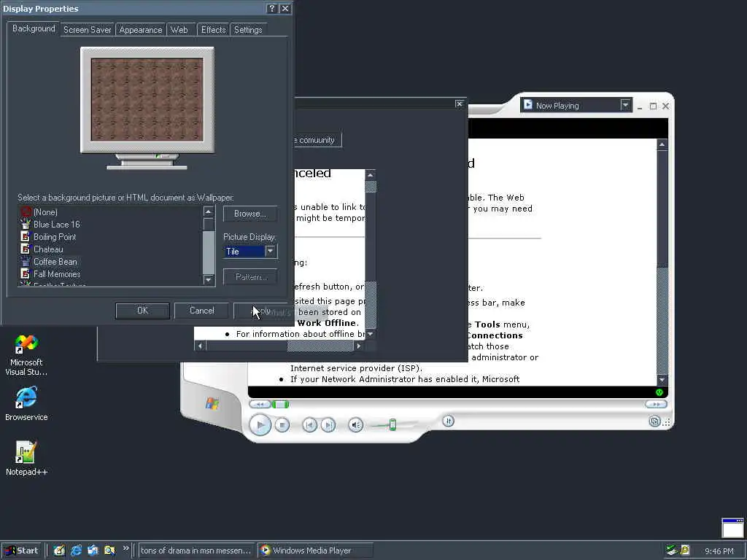
Task: Mute the Media Player volume
Action: point(355,424)
